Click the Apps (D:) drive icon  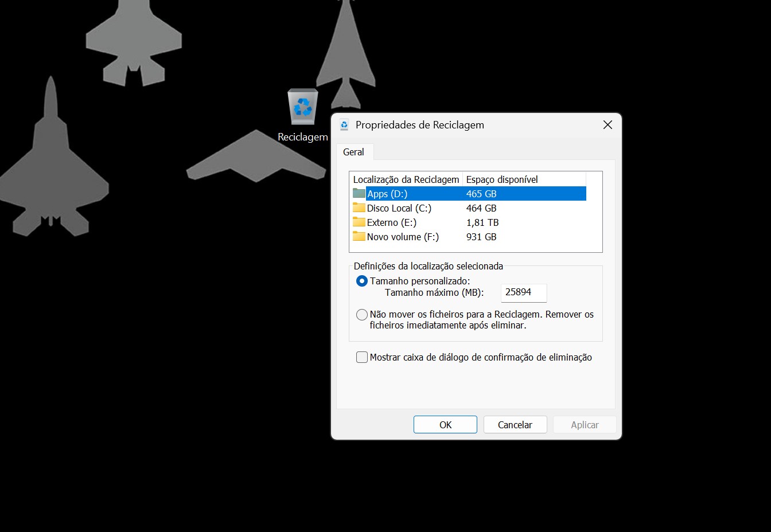pyautogui.click(x=359, y=194)
